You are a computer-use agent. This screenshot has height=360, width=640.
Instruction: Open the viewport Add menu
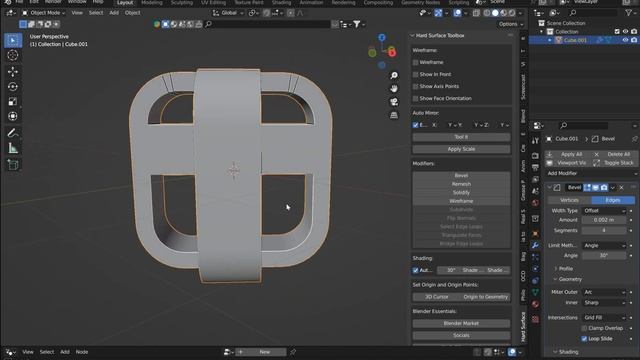tap(114, 13)
